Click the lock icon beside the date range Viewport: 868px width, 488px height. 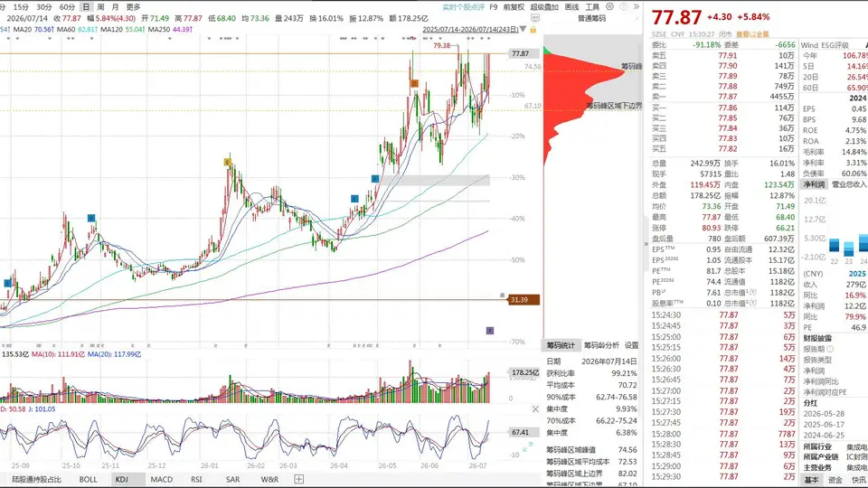pos(533,29)
